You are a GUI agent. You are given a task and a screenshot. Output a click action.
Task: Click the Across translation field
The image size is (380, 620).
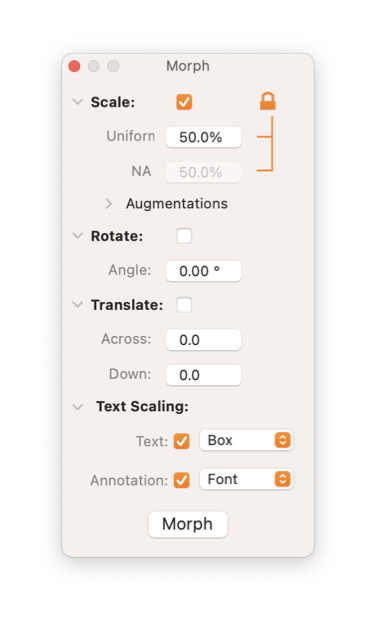point(204,340)
